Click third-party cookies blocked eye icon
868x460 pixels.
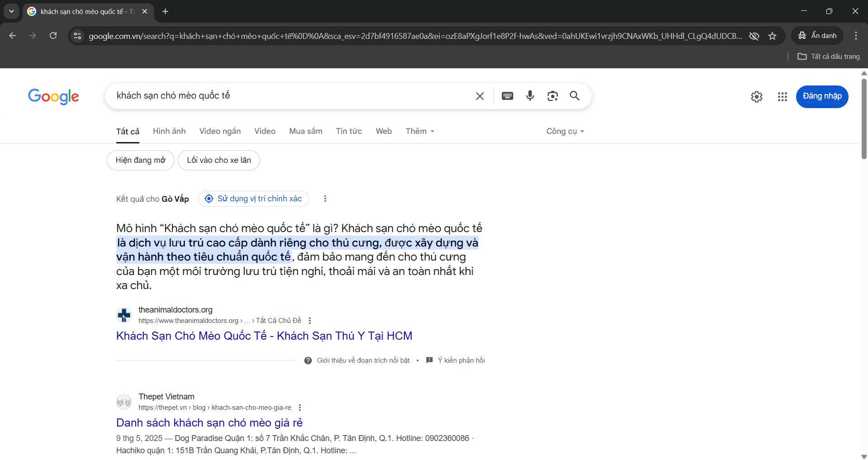tap(754, 36)
